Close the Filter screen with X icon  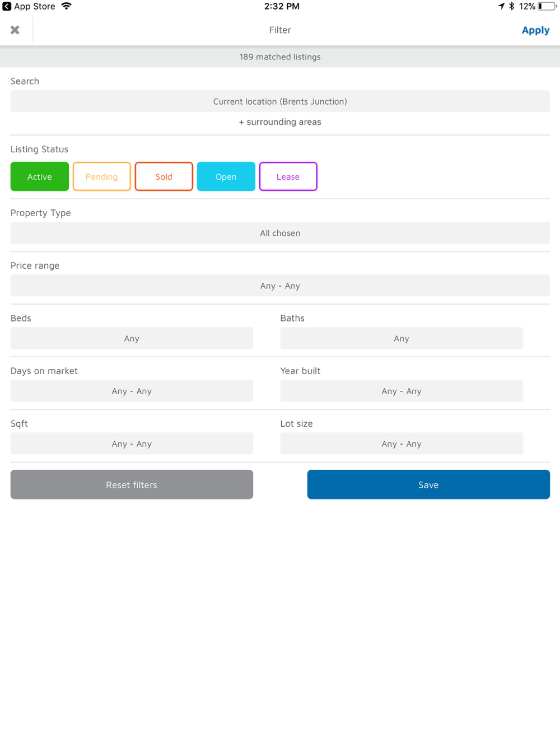15,30
